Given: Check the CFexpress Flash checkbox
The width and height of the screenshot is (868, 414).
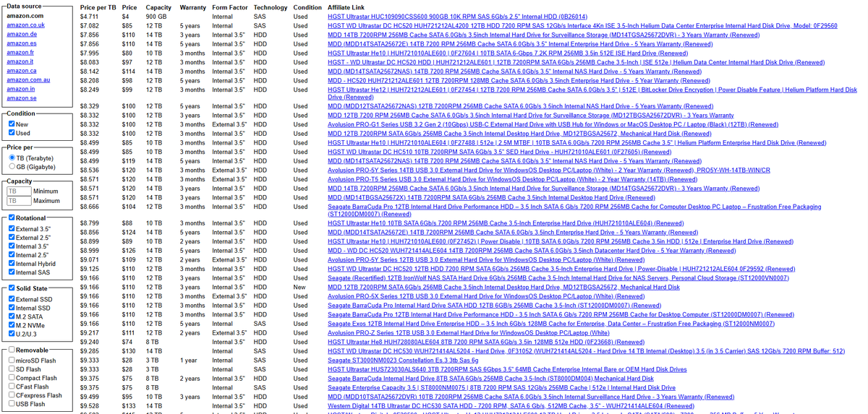Looking at the screenshot, I should click(12, 395).
